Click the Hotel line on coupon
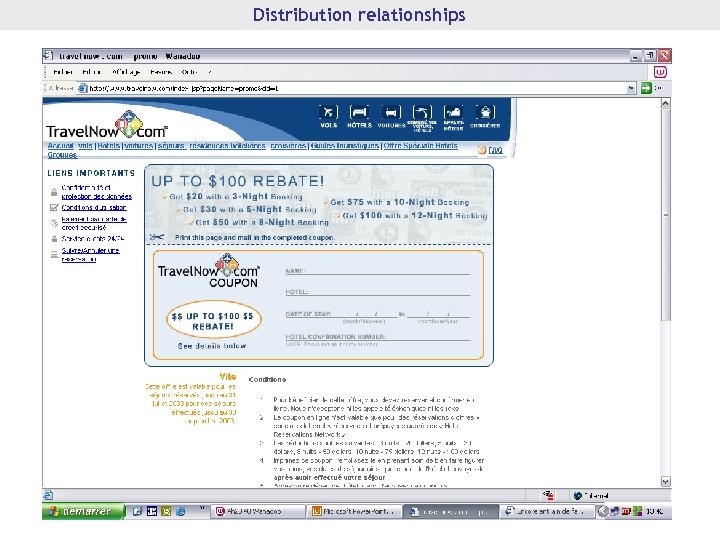Image resolution: width=720 pixels, height=540 pixels. point(377,291)
